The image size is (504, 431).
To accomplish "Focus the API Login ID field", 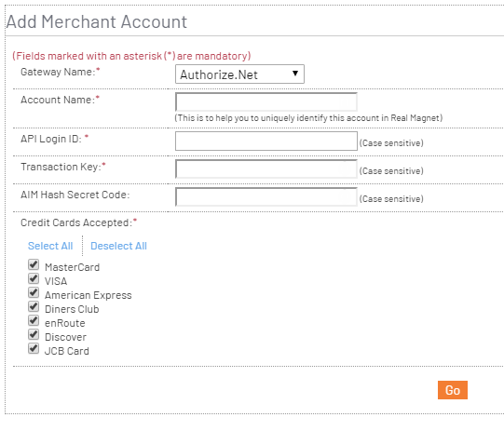I will [266, 141].
